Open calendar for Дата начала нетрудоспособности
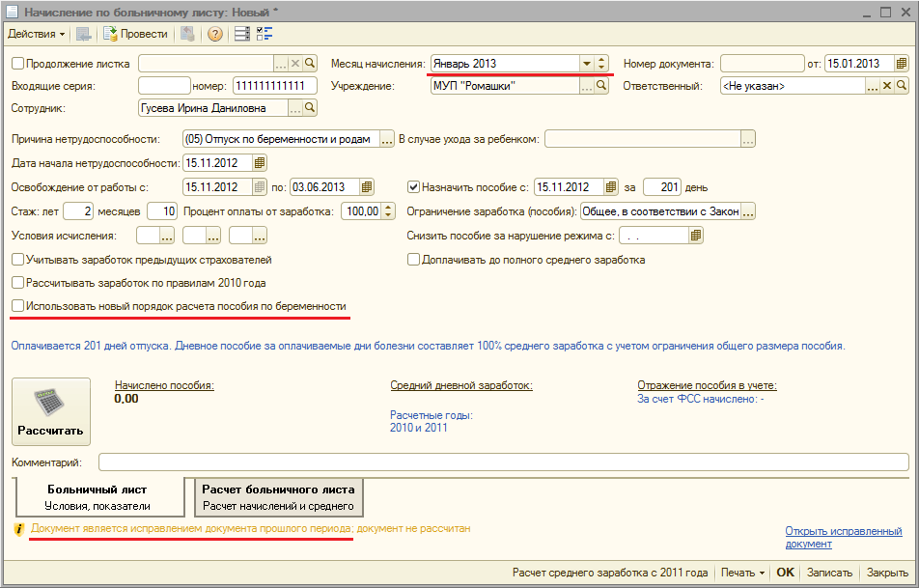This screenshot has width=919, height=588. [259, 163]
